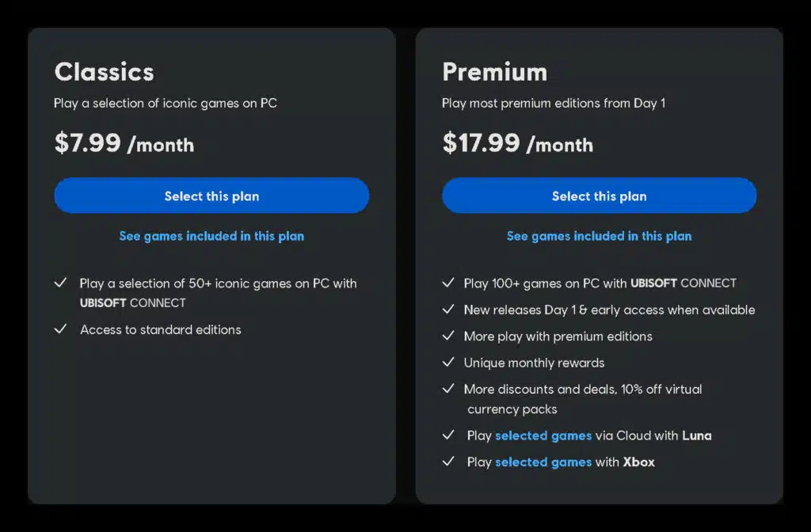
Task: Open games included in Classics plan
Action: (x=211, y=236)
